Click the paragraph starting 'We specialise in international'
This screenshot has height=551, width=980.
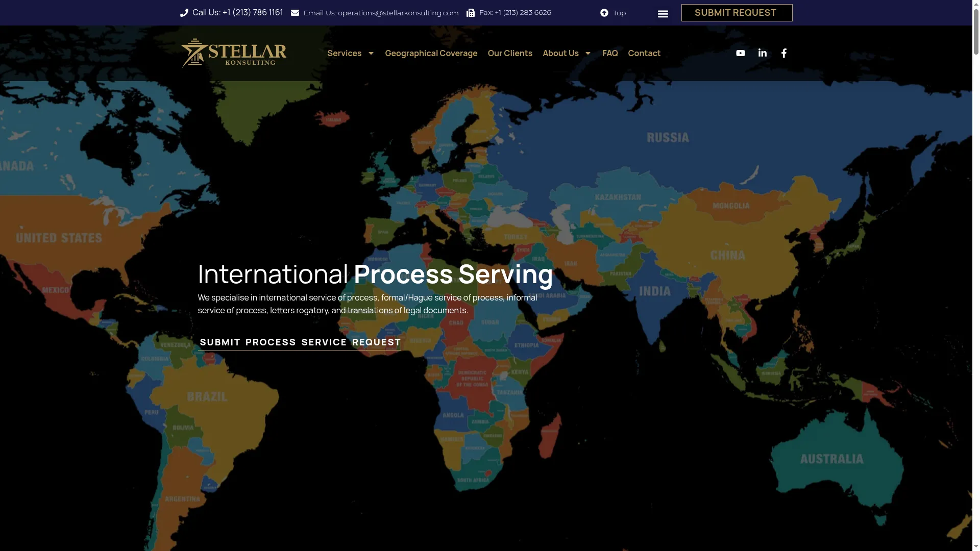coord(367,304)
